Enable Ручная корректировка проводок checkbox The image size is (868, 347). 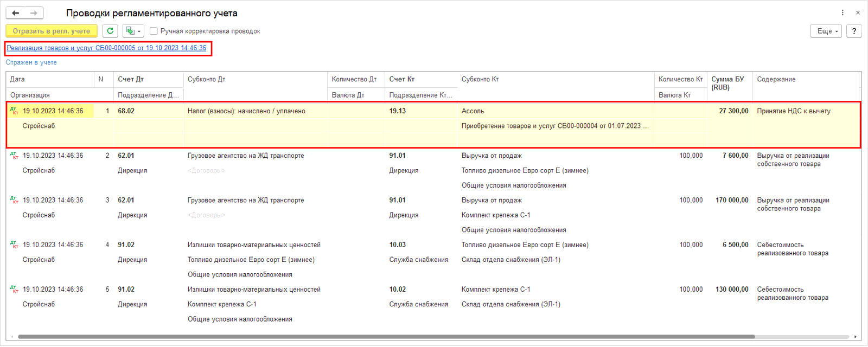[154, 31]
